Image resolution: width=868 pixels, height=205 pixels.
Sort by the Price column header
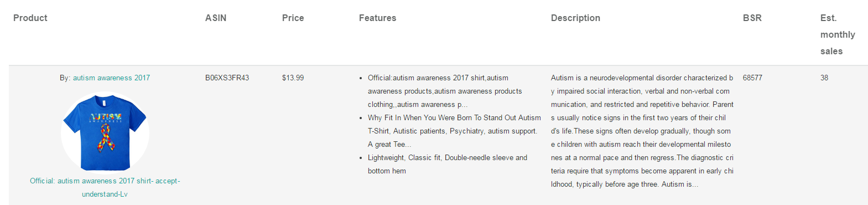pos(293,18)
